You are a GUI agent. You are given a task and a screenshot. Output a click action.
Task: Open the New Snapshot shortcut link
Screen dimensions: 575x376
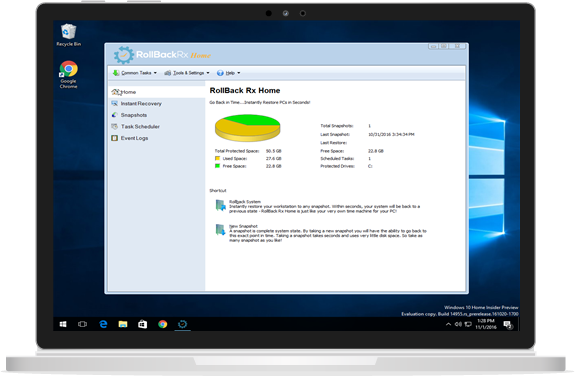point(243,226)
